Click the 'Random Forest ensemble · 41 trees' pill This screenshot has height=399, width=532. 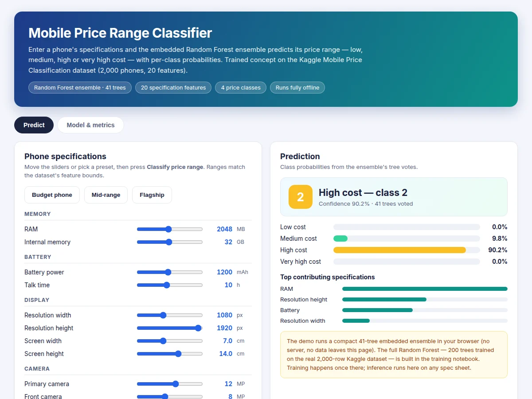click(x=80, y=88)
